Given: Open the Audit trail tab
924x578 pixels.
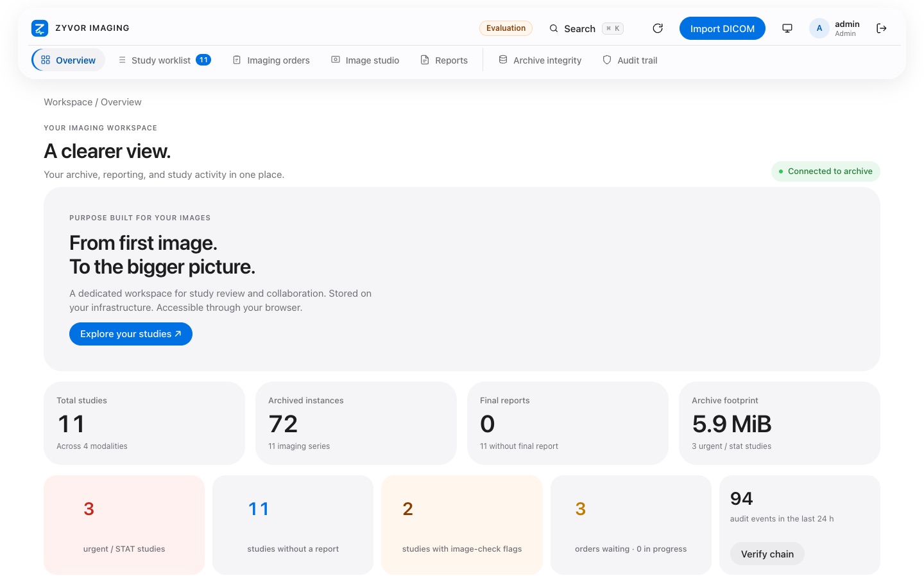Looking at the screenshot, I should click(630, 60).
